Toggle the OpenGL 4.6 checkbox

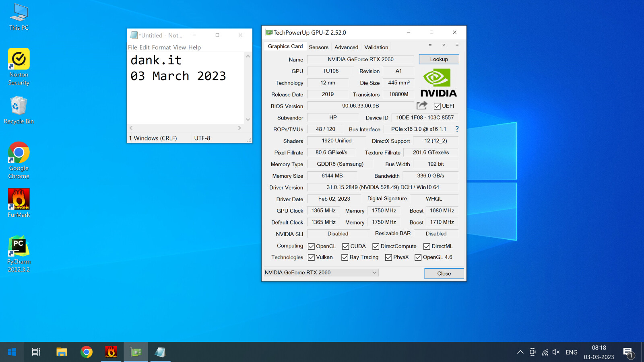[418, 257]
